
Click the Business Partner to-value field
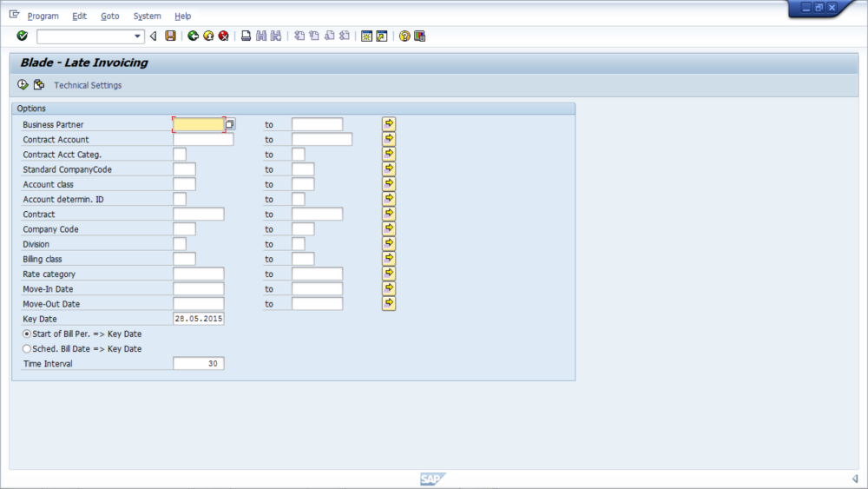coord(317,124)
